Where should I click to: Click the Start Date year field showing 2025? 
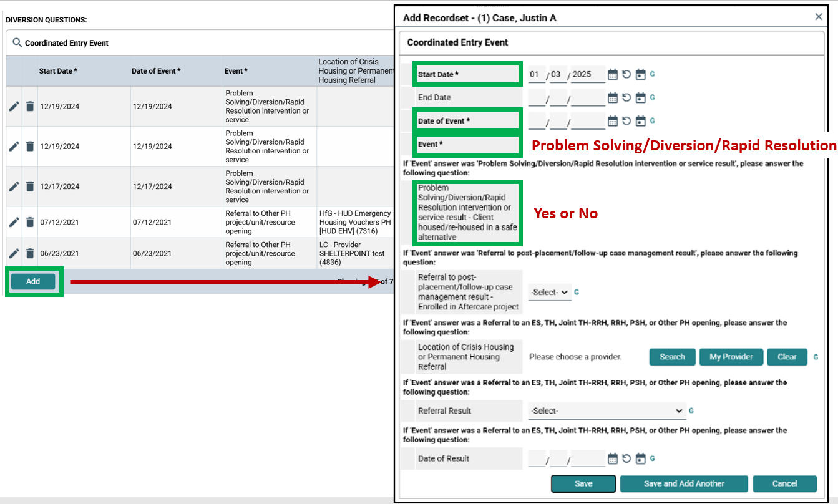click(588, 74)
